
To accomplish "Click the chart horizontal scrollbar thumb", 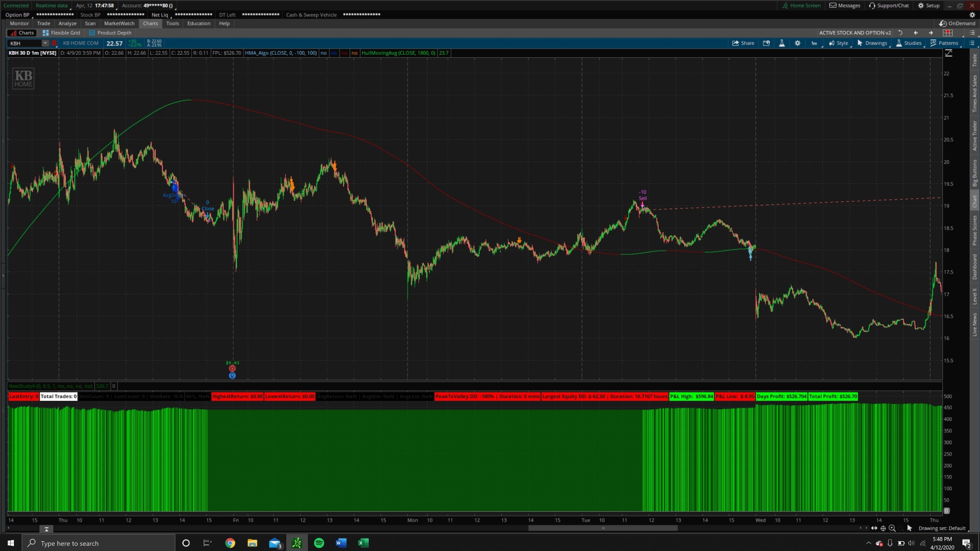I will [x=603, y=528].
